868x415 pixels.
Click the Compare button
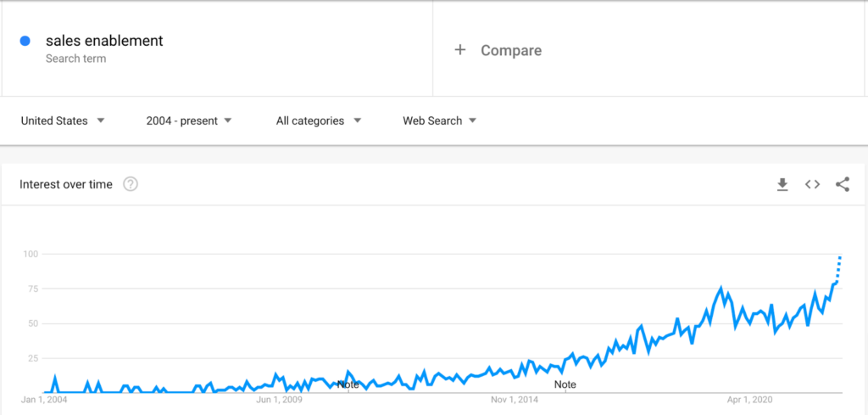(498, 50)
